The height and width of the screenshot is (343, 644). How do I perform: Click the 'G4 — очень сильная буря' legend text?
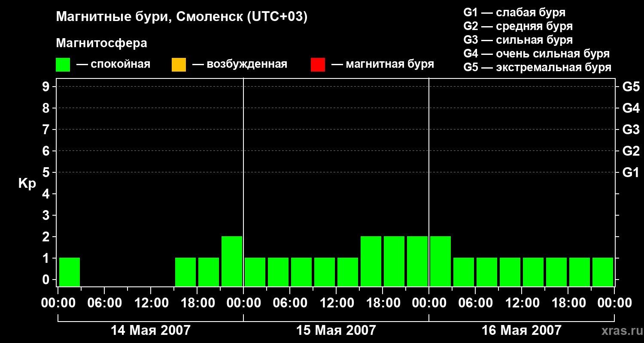pos(536,54)
